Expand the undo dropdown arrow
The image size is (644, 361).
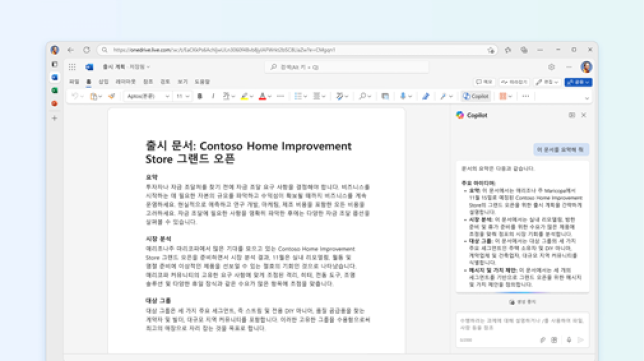tap(82, 96)
